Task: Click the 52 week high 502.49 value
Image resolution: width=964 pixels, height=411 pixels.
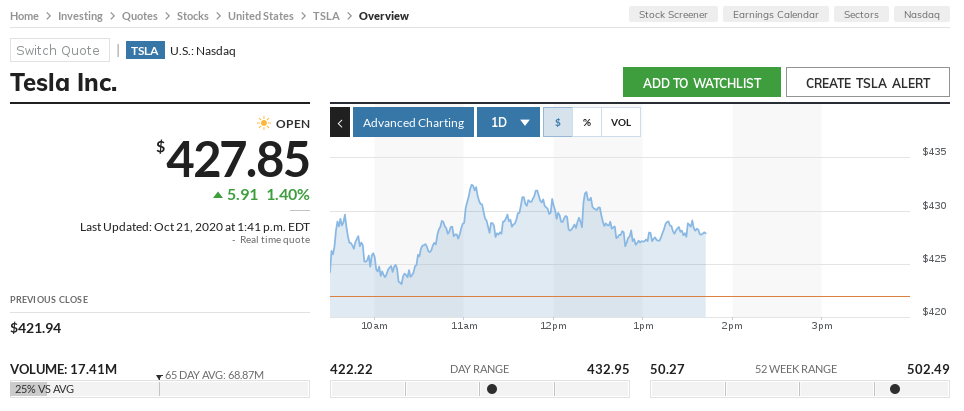Action: (928, 369)
